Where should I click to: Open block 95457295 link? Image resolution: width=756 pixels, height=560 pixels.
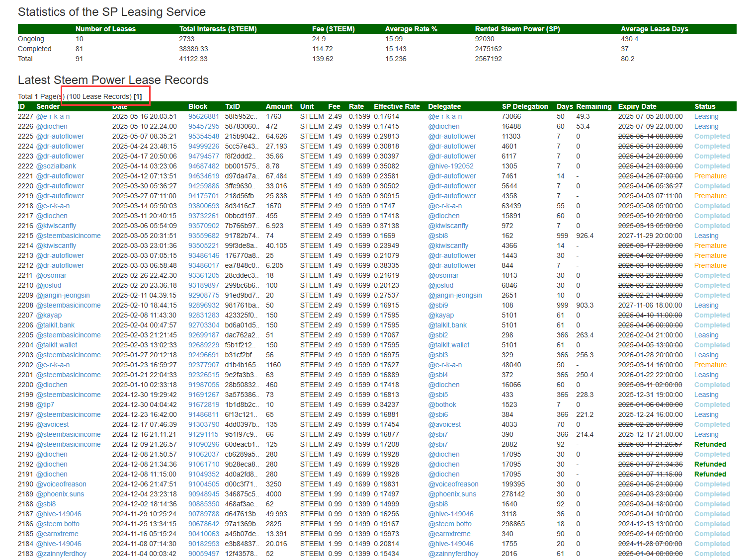click(204, 126)
